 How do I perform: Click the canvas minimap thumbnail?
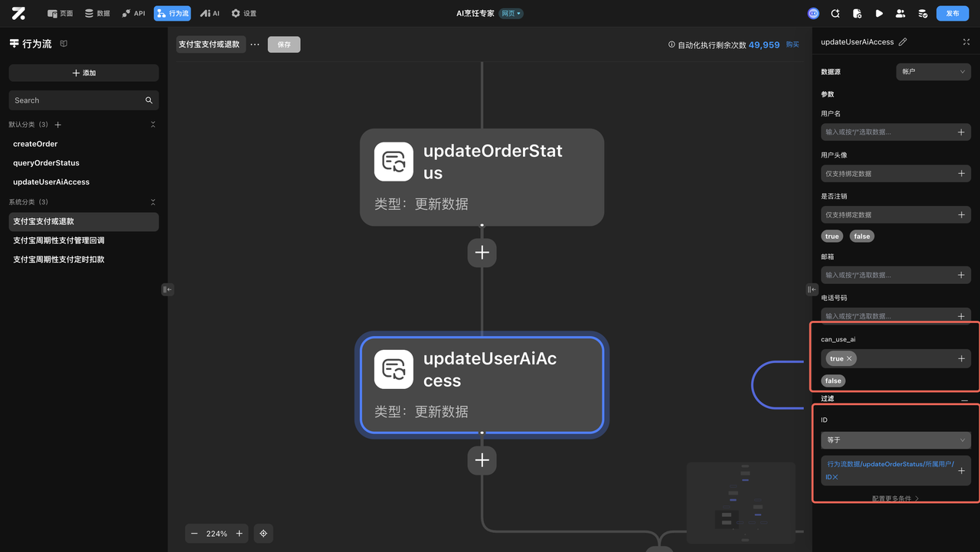[x=740, y=502]
